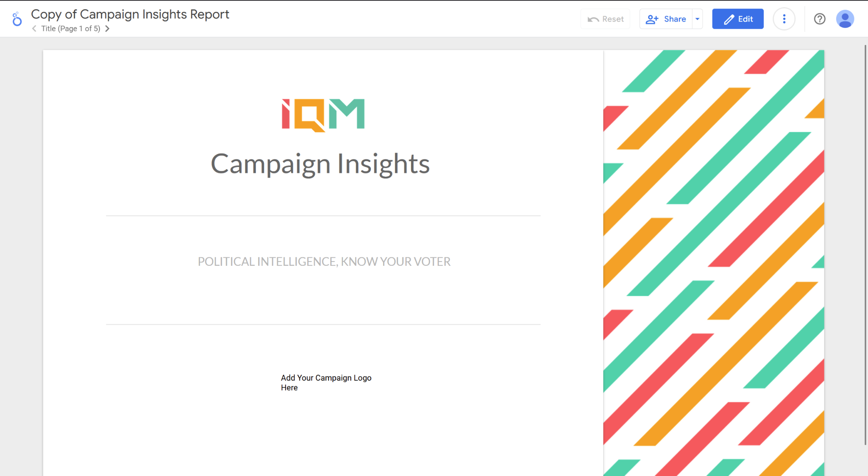Expand the Share dropdown arrow
The width and height of the screenshot is (868, 476).
tap(697, 19)
